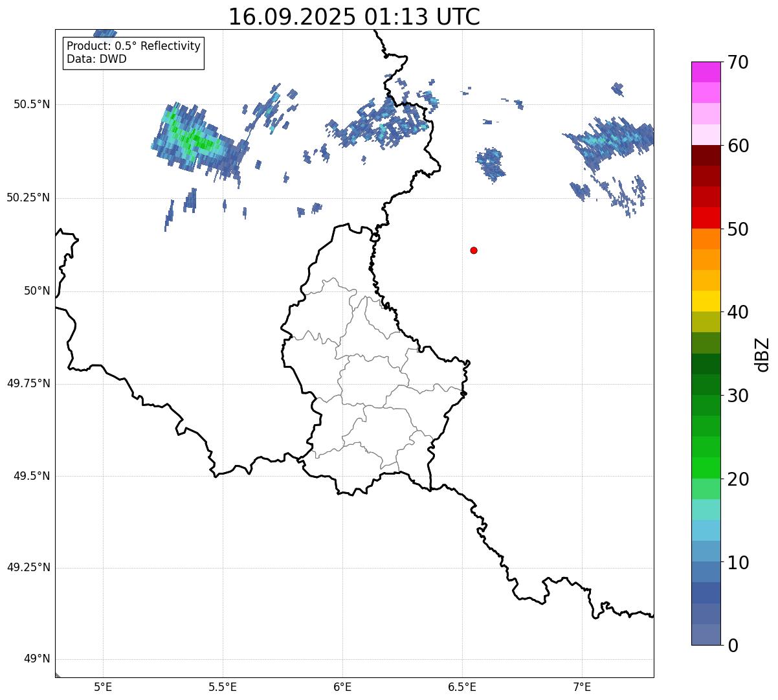Click longitude label "6.5°E"

pos(462,686)
